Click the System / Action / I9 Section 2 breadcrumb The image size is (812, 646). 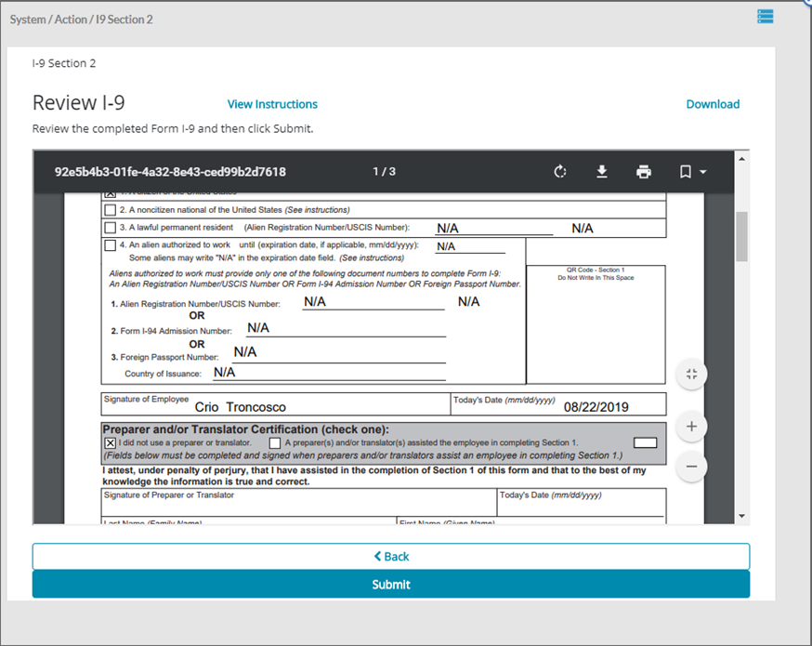(x=82, y=20)
